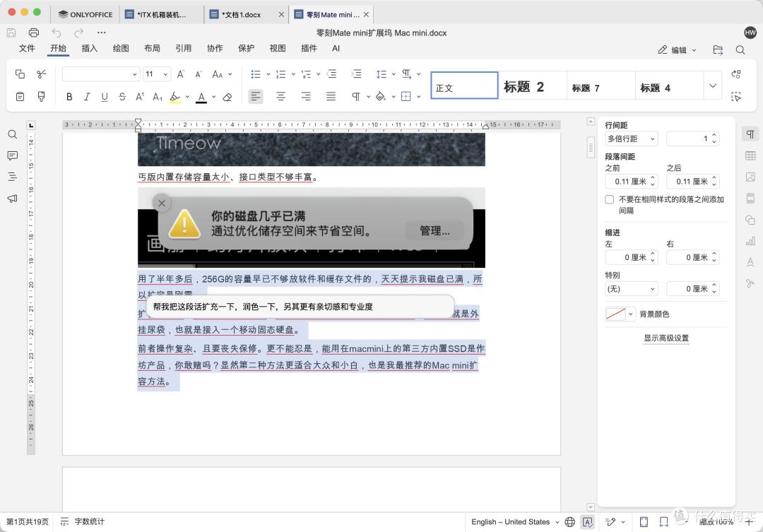The height and width of the screenshot is (532, 763).
Task: Open the AI ribbon tab
Action: point(336,48)
